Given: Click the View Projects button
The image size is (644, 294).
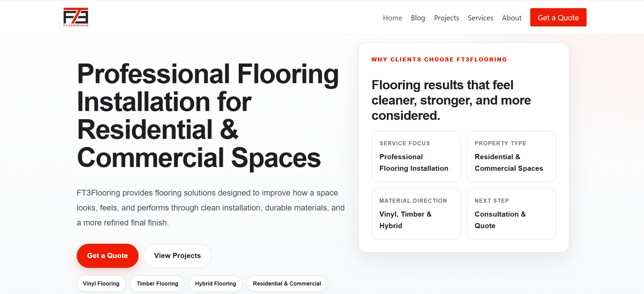Looking at the screenshot, I should click(177, 256).
